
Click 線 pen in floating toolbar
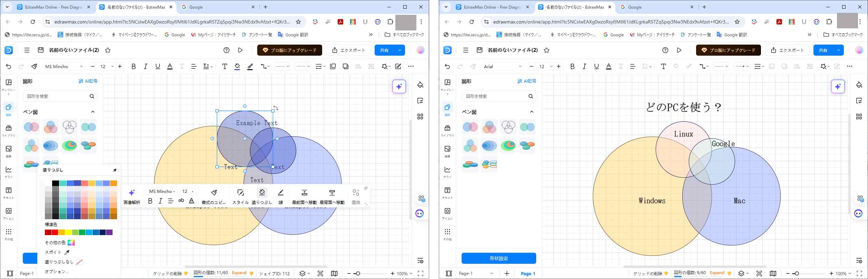[281, 196]
